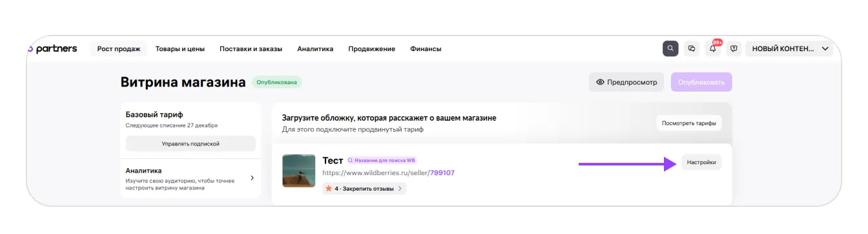Open store Настройки button
The width and height of the screenshot is (868, 234).
click(701, 162)
